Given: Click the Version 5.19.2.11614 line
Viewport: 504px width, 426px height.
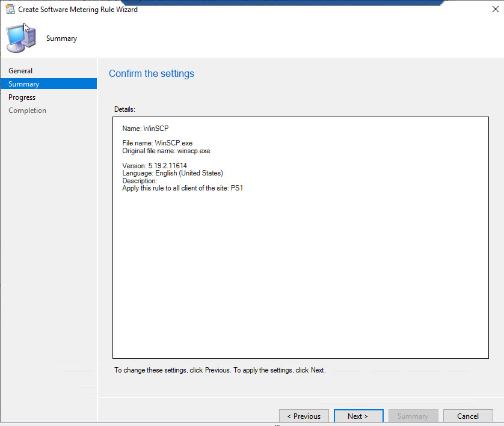Looking at the screenshot, I should 155,166.
